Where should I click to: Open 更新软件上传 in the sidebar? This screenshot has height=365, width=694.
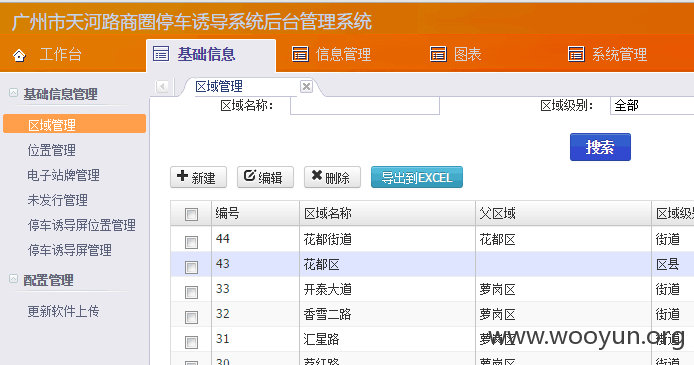coord(63,311)
